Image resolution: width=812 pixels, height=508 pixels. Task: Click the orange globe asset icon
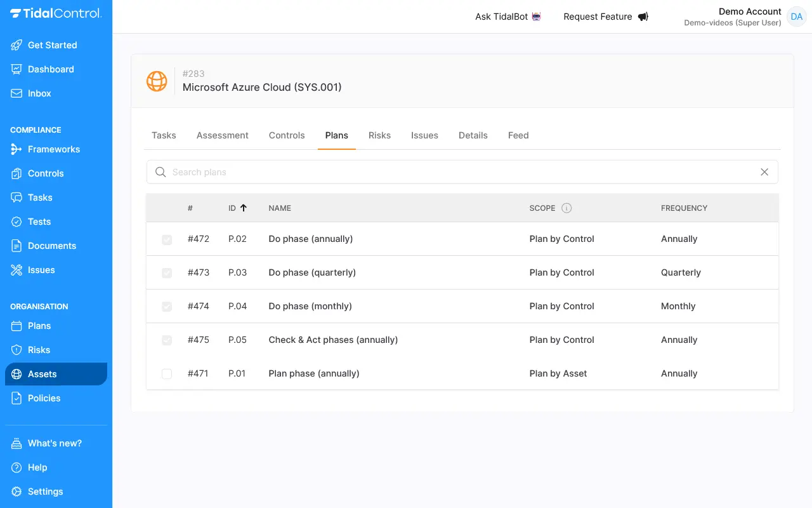click(x=157, y=81)
